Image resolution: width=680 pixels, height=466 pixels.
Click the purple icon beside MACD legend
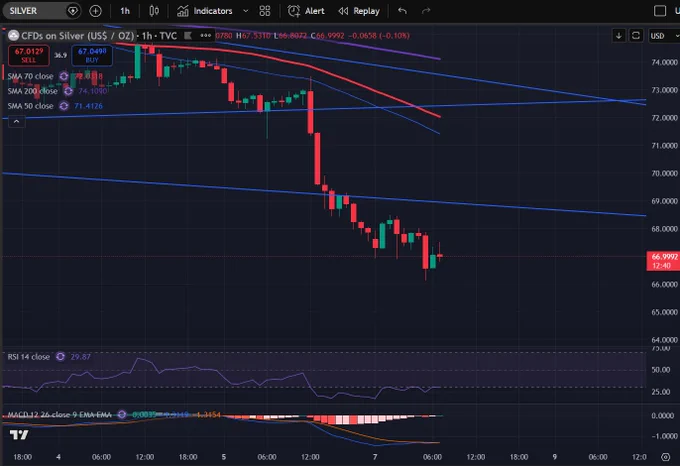122,415
